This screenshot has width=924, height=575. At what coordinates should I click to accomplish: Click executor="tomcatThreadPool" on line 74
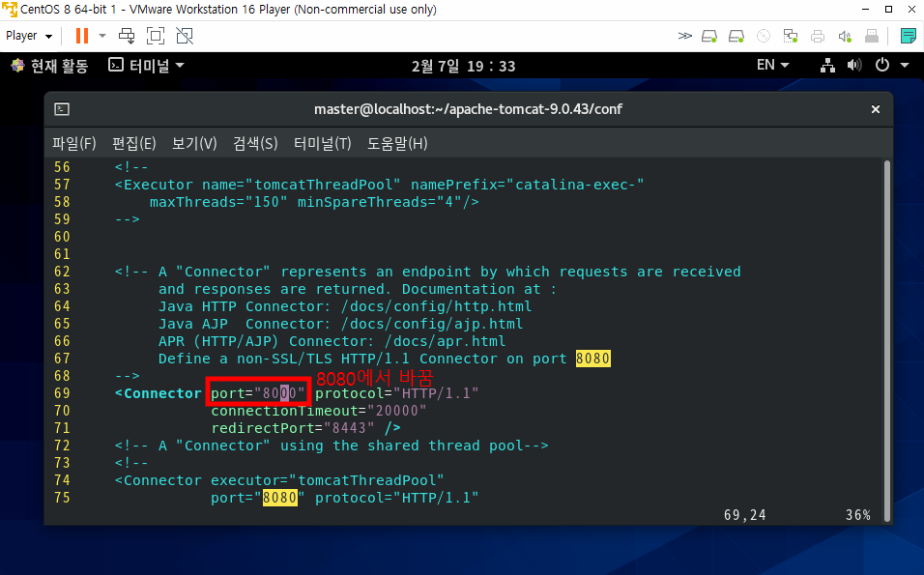pos(328,479)
